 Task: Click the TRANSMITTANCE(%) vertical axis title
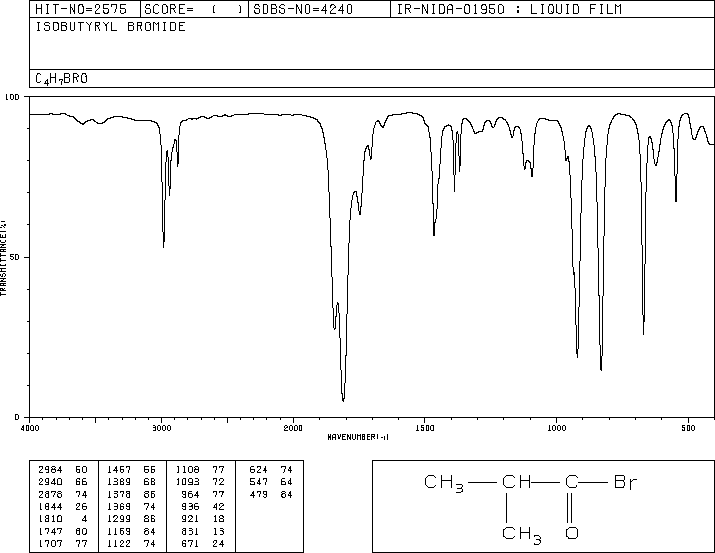tap(3, 257)
